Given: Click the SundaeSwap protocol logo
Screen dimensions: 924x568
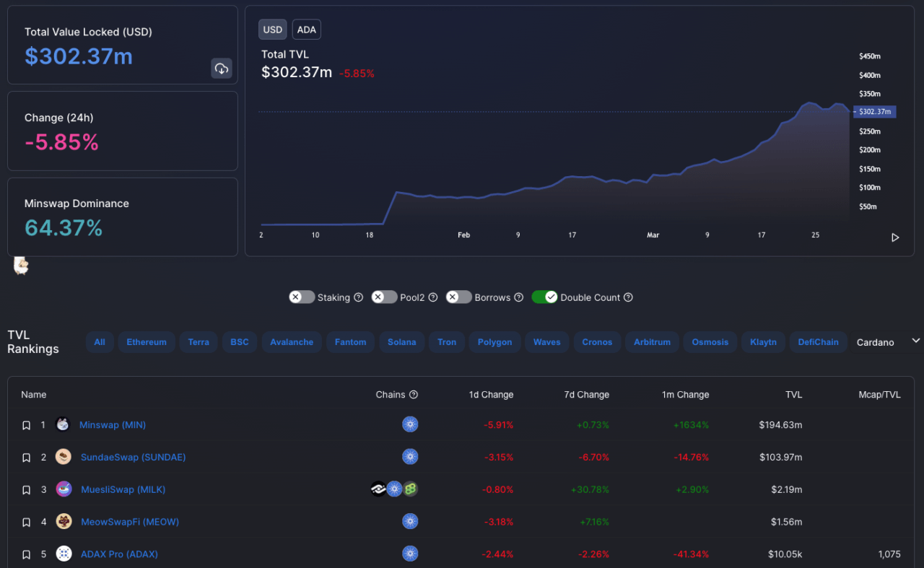Looking at the screenshot, I should coord(64,457).
